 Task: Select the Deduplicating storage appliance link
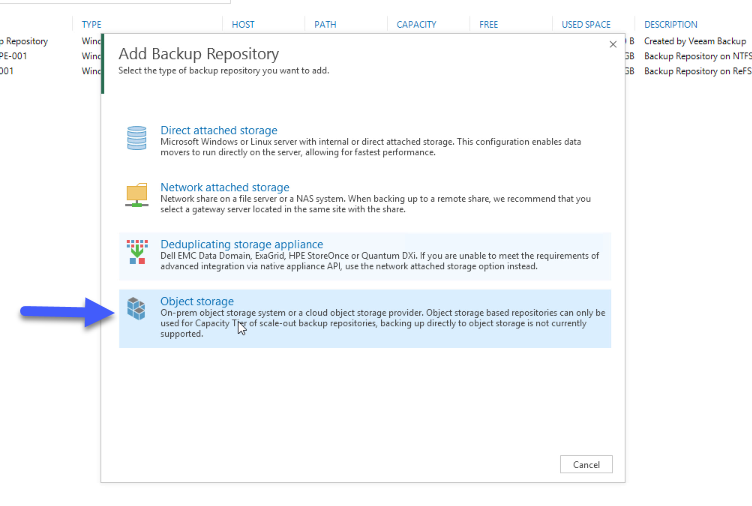242,244
